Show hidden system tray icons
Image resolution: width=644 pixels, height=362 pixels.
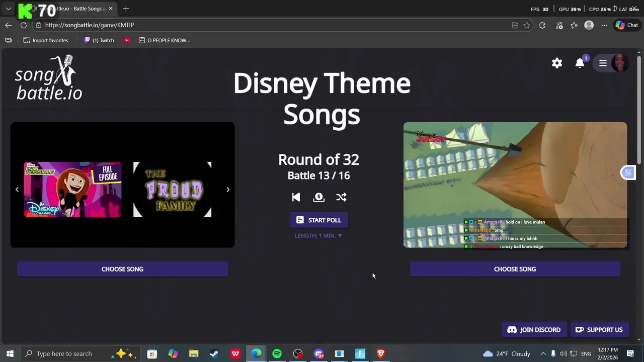pyautogui.click(x=543, y=353)
